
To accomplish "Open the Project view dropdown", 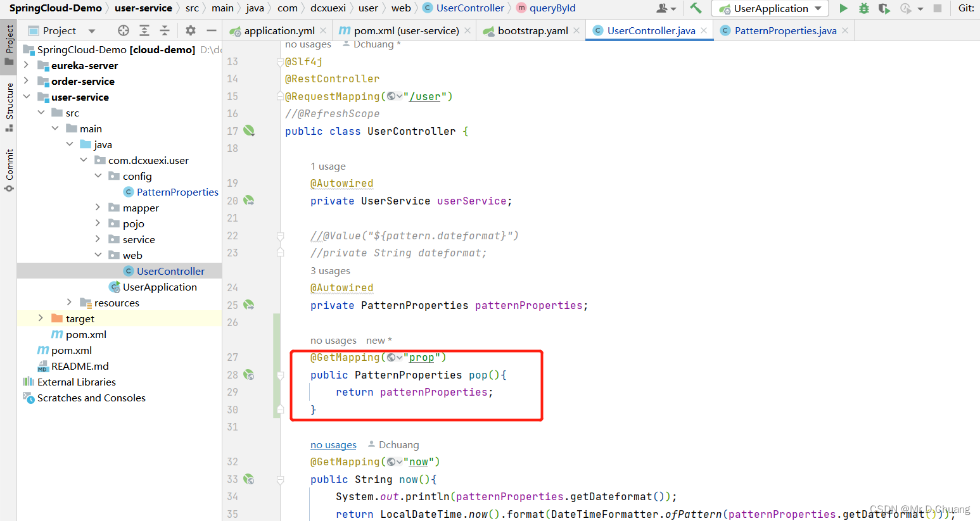I will tap(92, 30).
